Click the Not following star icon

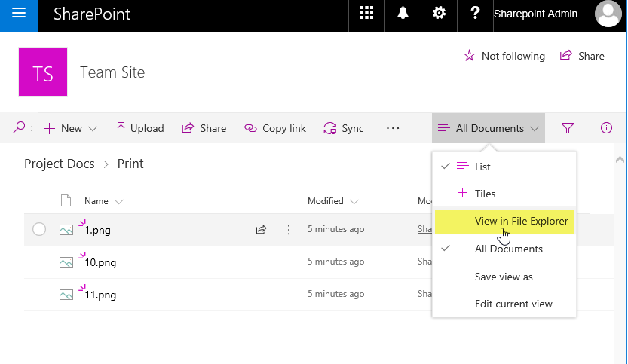click(x=470, y=56)
